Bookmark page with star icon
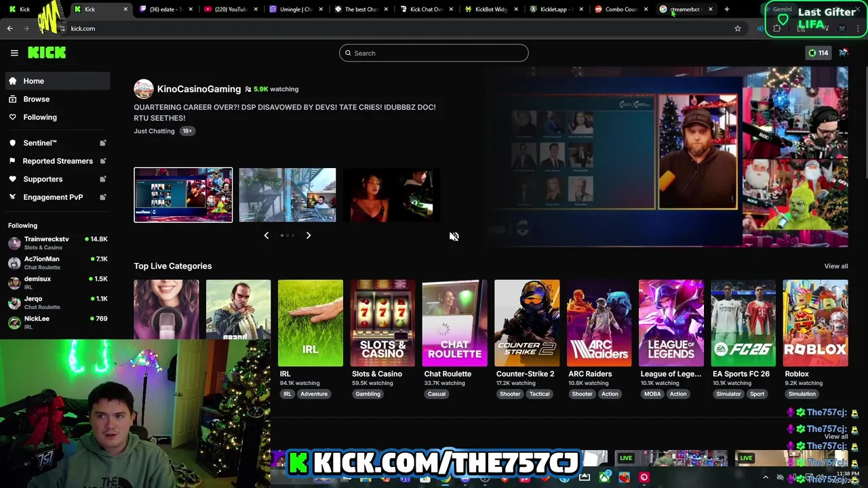Viewport: 868px width, 488px height. click(738, 28)
